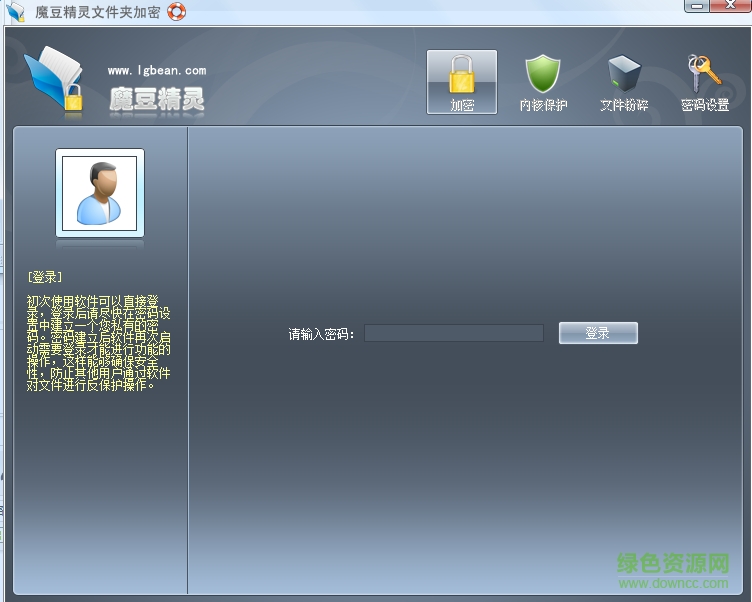
Task: Click the [登录] heading in sidebar
Action: pyautogui.click(x=45, y=277)
